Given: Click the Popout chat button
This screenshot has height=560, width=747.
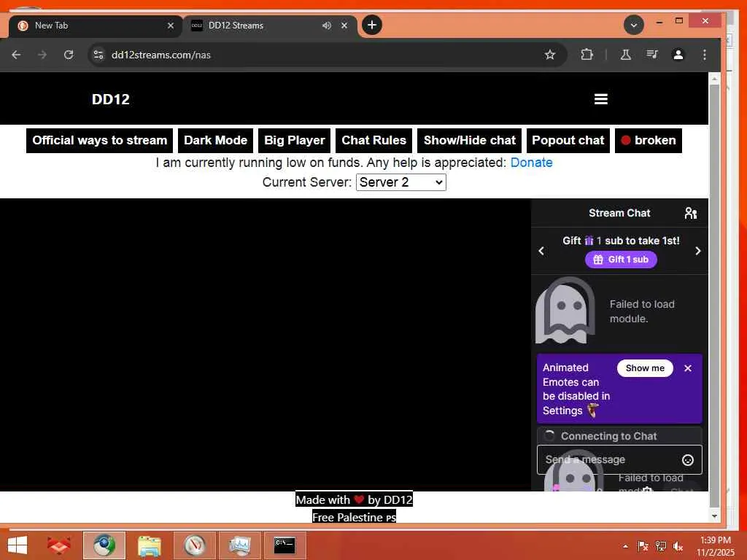Looking at the screenshot, I should [x=568, y=141].
